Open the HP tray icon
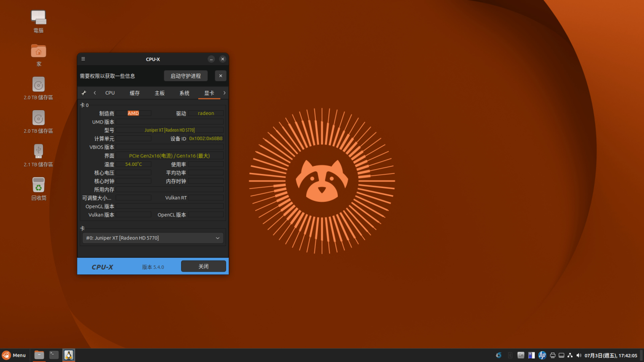This screenshot has width=644, height=362. coord(542,355)
